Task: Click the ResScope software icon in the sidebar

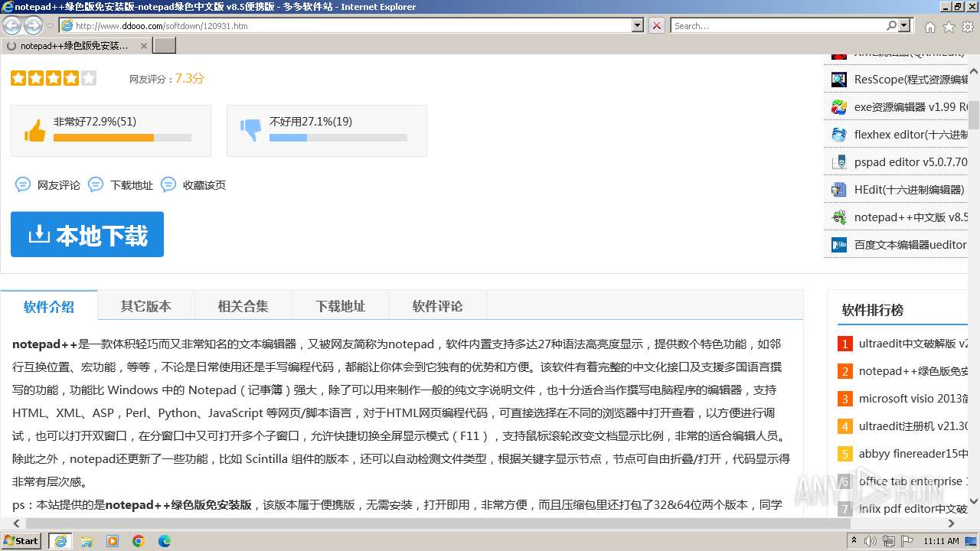Action: 839,80
